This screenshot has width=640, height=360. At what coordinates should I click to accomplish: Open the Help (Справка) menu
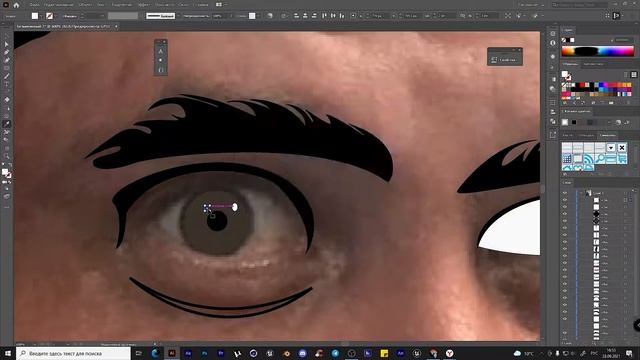[x=200, y=5]
